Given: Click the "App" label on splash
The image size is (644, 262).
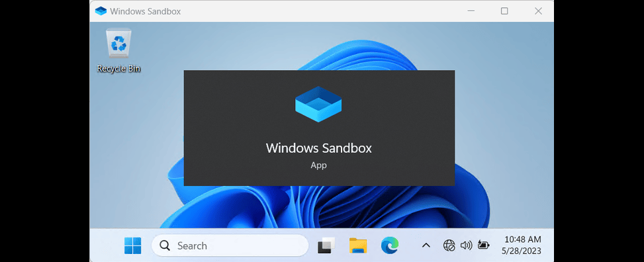Looking at the screenshot, I should point(319,165).
